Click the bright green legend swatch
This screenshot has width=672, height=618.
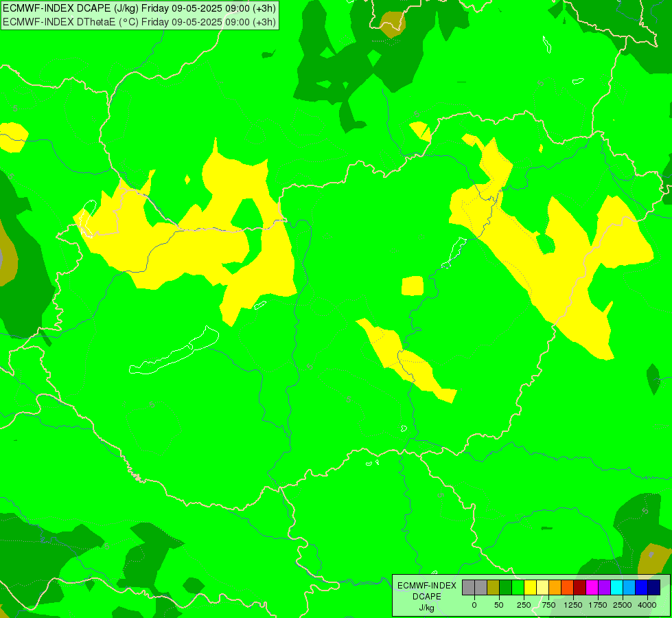518,588
